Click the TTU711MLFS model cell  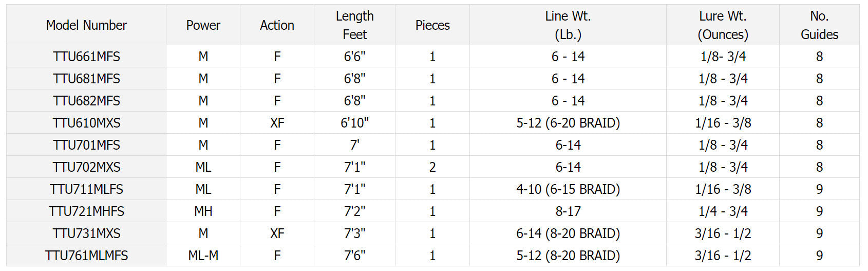pos(86,189)
